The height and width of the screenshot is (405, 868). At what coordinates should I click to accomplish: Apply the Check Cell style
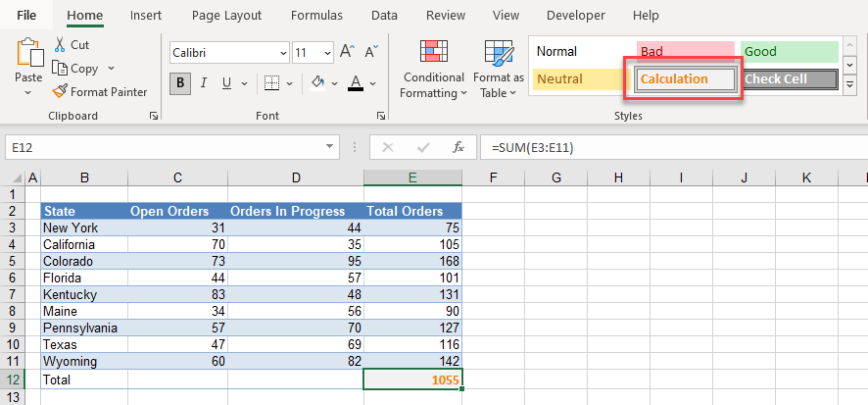pyautogui.click(x=789, y=79)
